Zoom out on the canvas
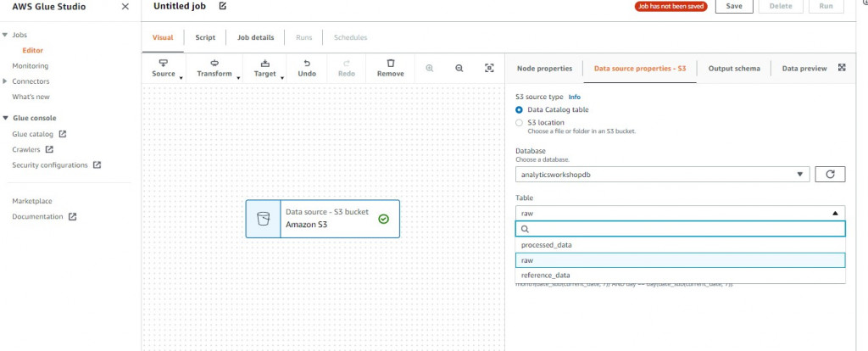The height and width of the screenshot is (351, 868). 459,68
